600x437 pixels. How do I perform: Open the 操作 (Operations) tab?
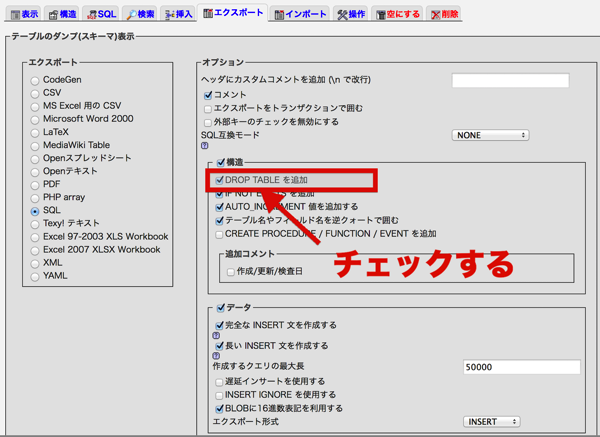(x=351, y=14)
